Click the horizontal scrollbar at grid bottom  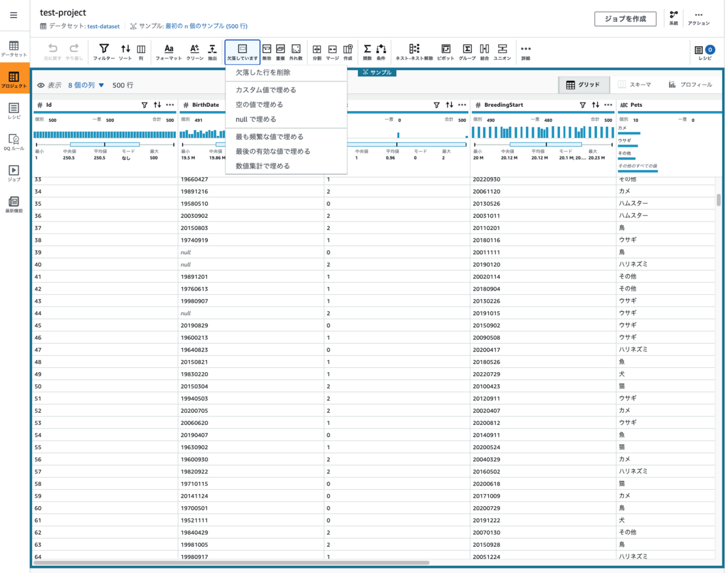(232, 563)
